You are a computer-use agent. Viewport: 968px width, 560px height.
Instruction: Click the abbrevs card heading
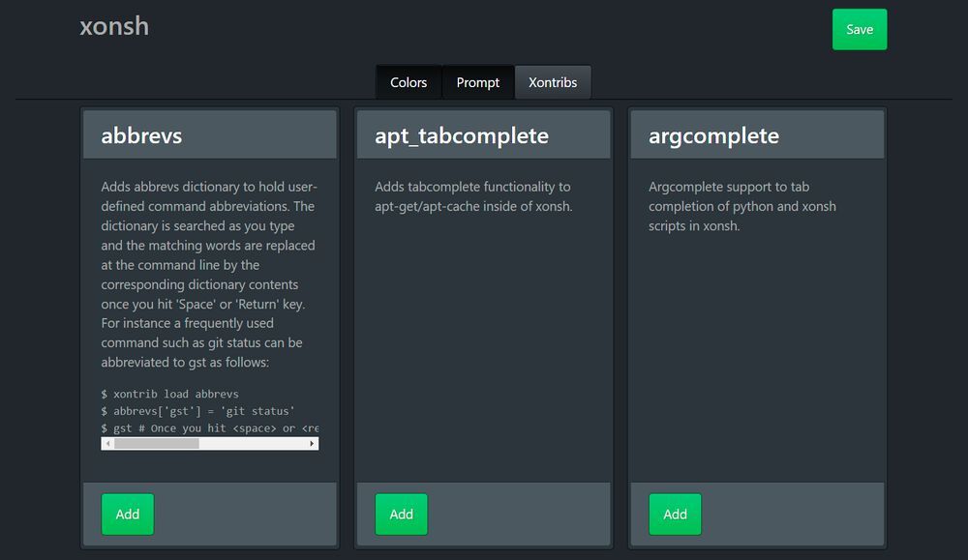141,135
